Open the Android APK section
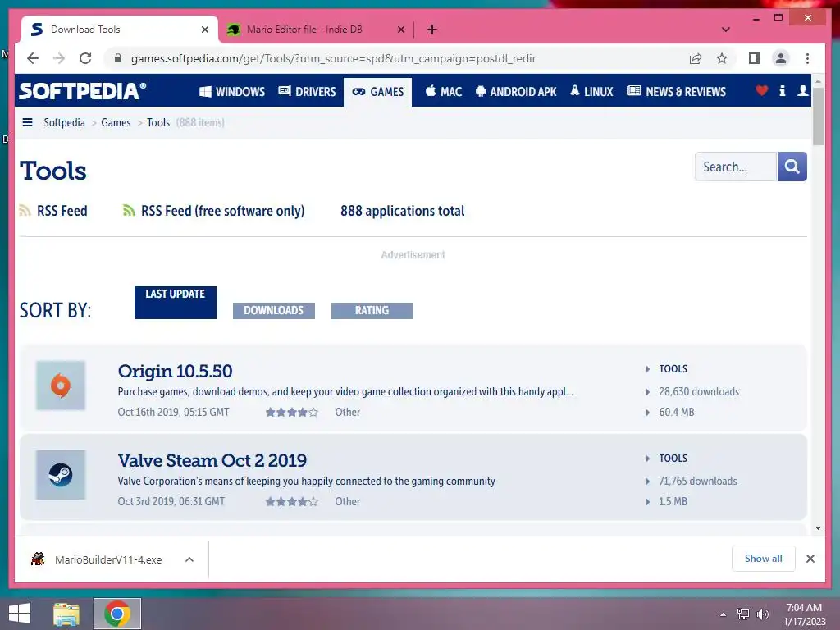 [516, 92]
